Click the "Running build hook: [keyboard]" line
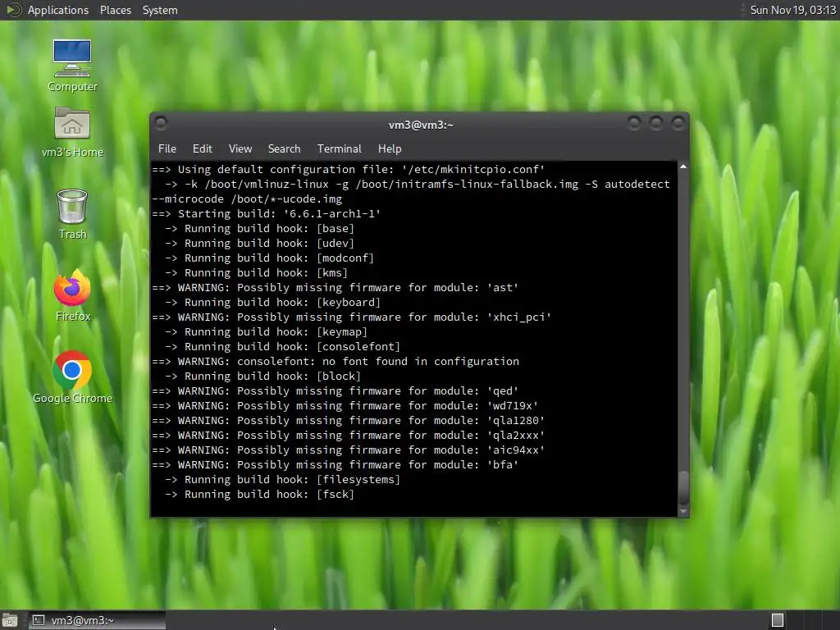Image resolution: width=840 pixels, height=630 pixels. coord(272,303)
